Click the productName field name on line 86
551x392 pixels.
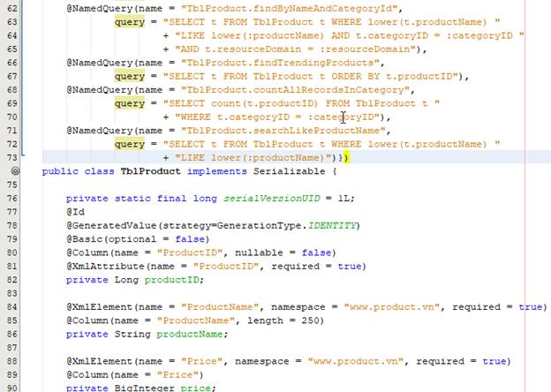click(x=190, y=334)
